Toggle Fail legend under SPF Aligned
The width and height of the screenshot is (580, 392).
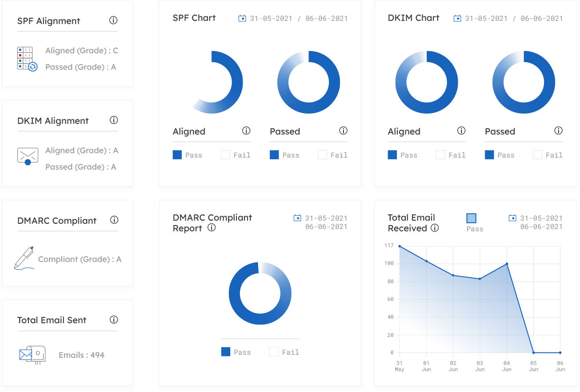236,155
